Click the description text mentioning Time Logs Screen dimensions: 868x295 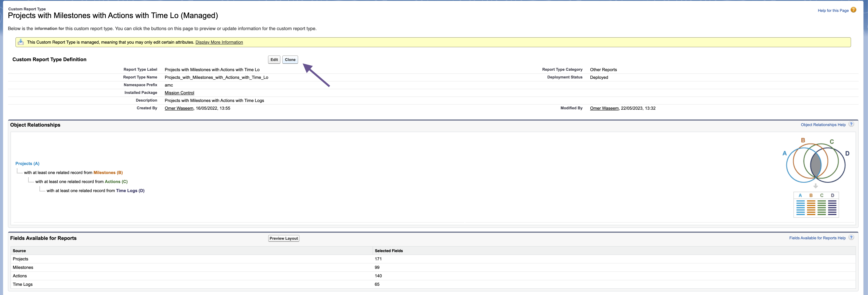[x=214, y=100]
